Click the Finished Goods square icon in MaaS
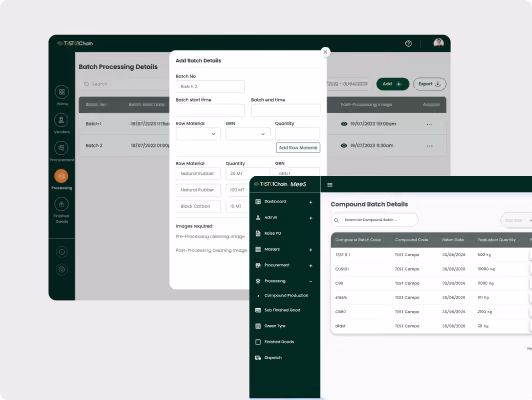The width and height of the screenshot is (532, 400). pyautogui.click(x=258, y=342)
